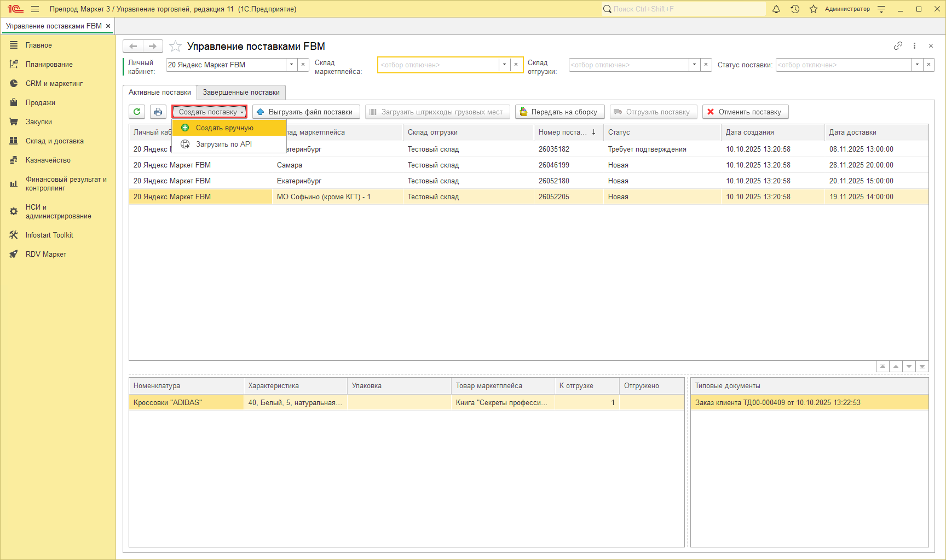Click the printer icon in toolbar
This screenshot has height=560, width=946.
158,112
